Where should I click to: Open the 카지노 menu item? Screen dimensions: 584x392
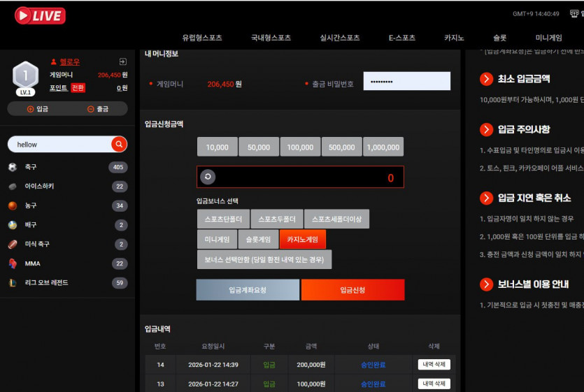pyautogui.click(x=454, y=38)
